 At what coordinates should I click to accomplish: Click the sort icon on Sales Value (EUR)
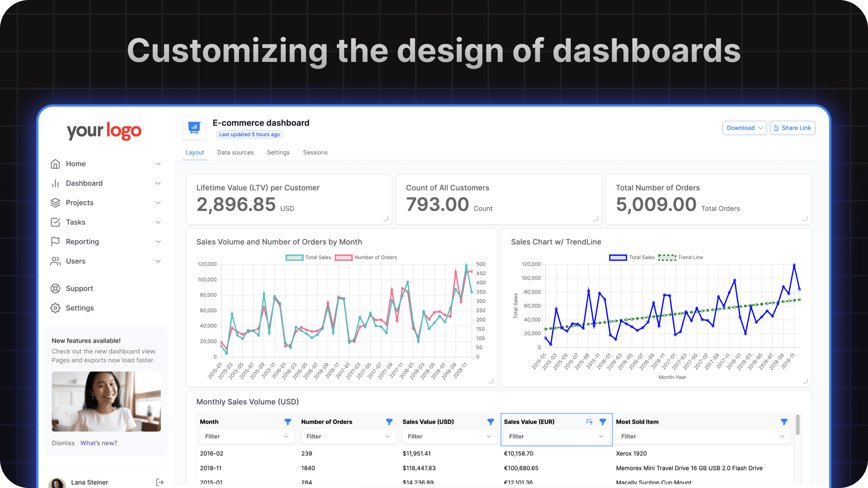click(x=589, y=422)
